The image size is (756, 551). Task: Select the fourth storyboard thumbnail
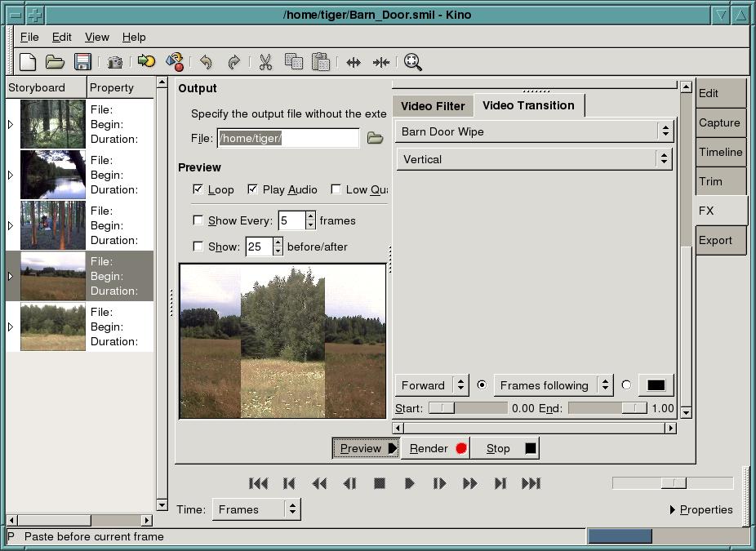[x=52, y=276]
